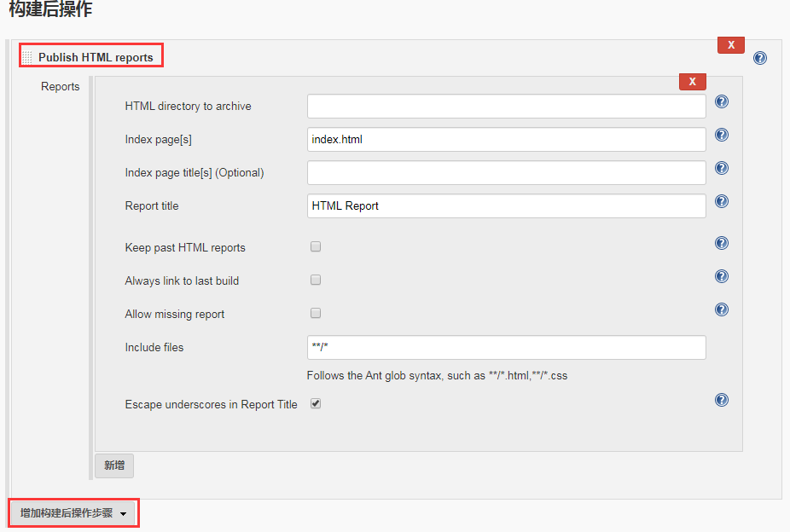Open help for Index page title[s] option

pos(722,168)
